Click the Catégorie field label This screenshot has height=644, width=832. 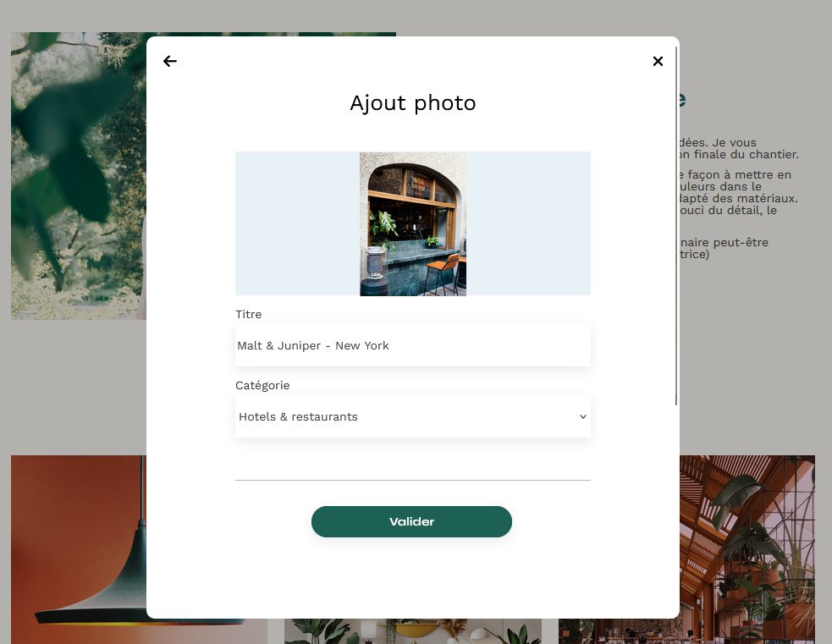262,385
